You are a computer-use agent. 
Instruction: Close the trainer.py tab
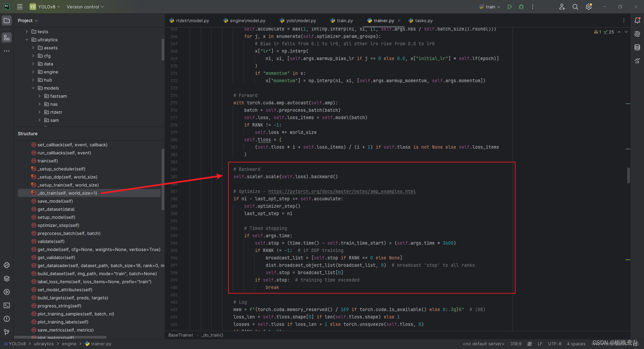399,20
